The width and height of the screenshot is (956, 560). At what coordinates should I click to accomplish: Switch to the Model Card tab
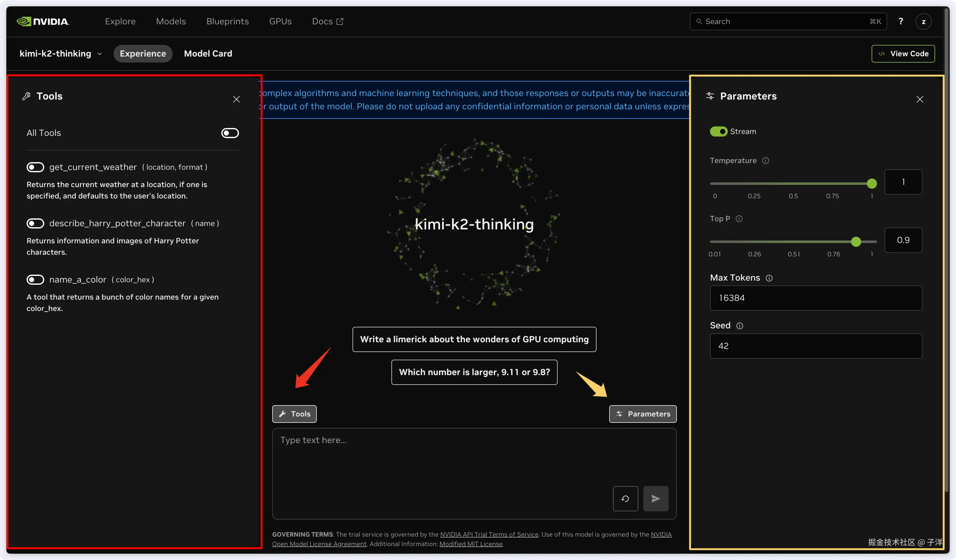208,54
